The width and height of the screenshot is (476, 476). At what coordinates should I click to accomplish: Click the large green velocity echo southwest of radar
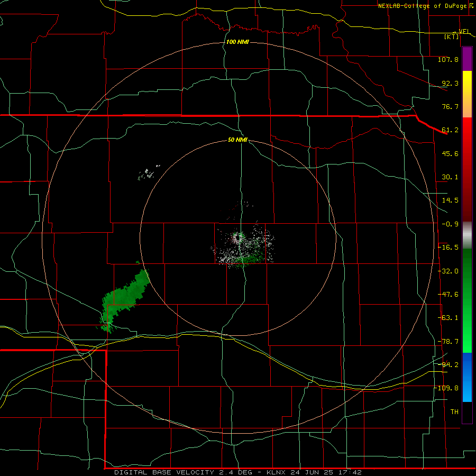click(x=124, y=299)
